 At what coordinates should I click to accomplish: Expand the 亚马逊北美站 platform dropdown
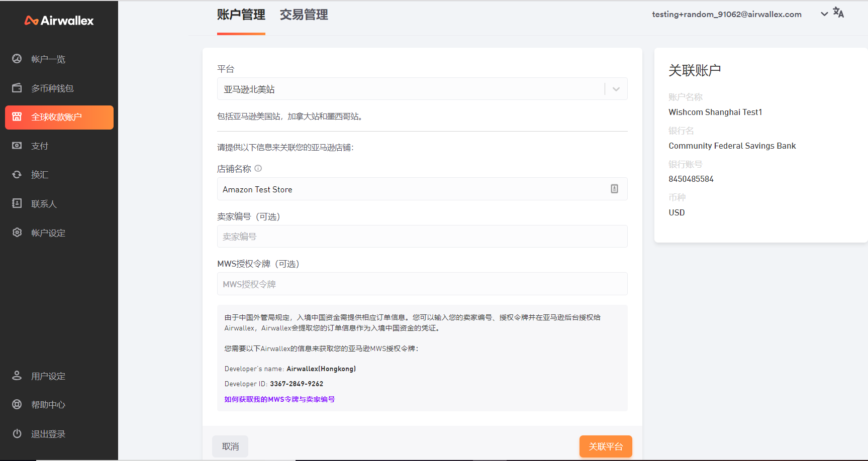click(x=615, y=88)
